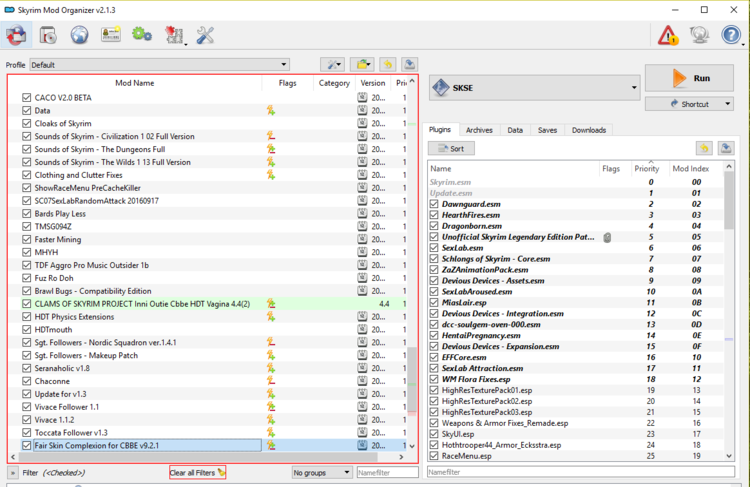The image size is (750, 487).
Task: Click the mod list Namefilter field
Action: (387, 473)
